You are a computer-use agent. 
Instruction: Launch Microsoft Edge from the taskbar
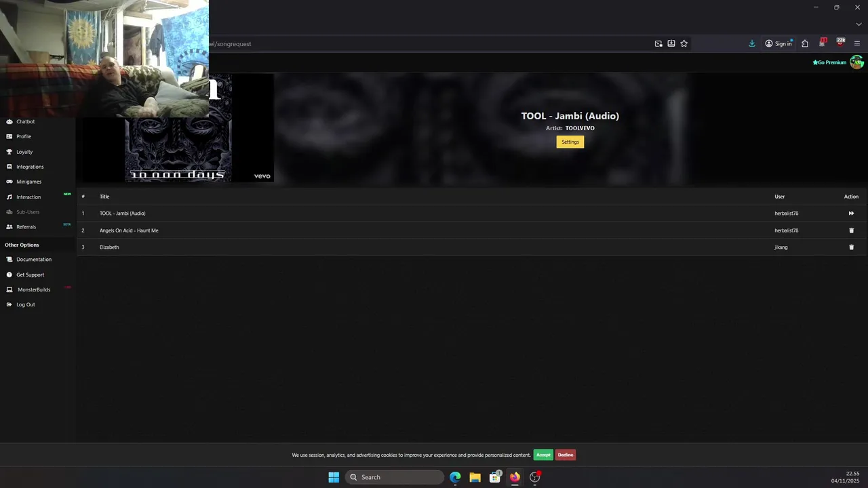[x=455, y=477]
